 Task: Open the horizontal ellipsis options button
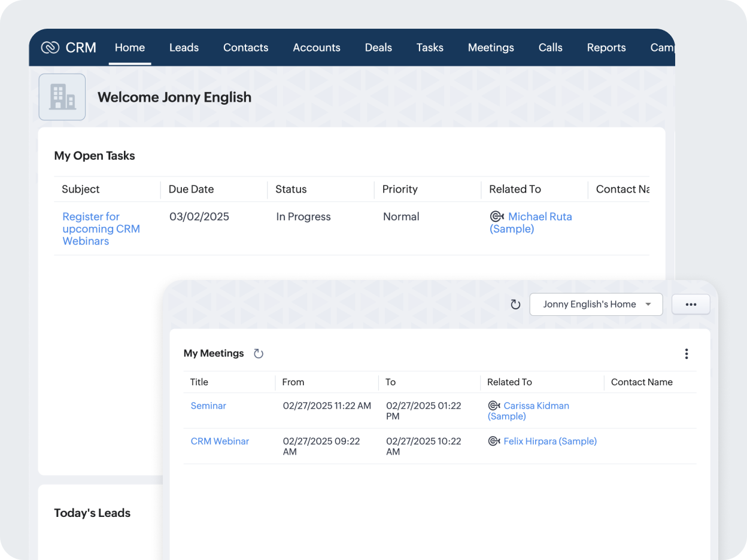pos(691,305)
